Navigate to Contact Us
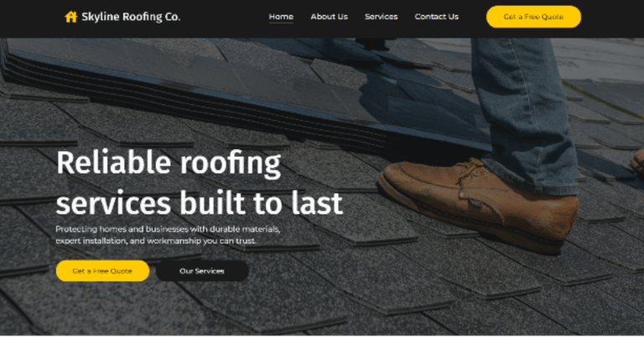Screen dimensions: 644x337 pyautogui.click(x=437, y=17)
